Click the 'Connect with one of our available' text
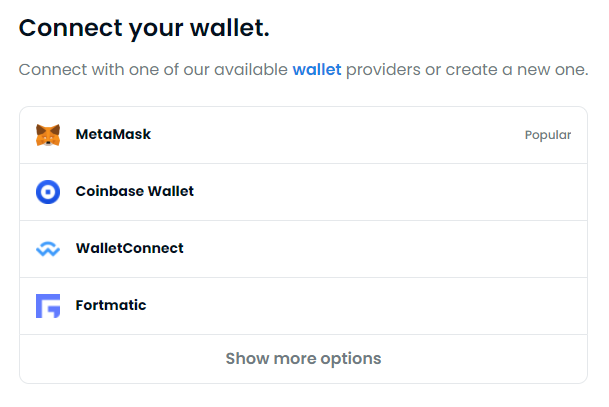This screenshot has width=609, height=407. (x=153, y=70)
